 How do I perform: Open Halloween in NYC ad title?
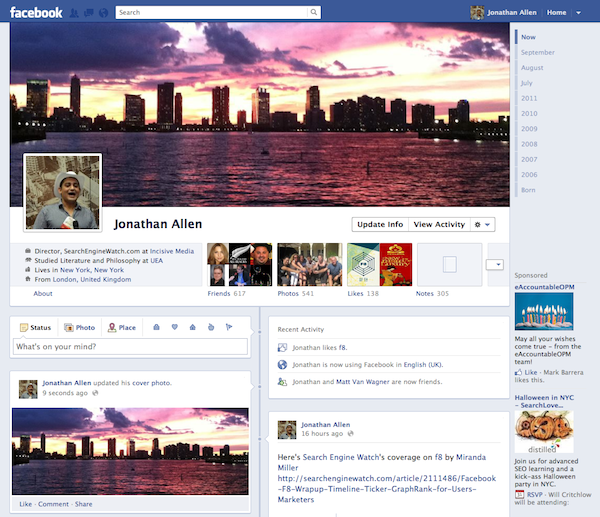544,401
